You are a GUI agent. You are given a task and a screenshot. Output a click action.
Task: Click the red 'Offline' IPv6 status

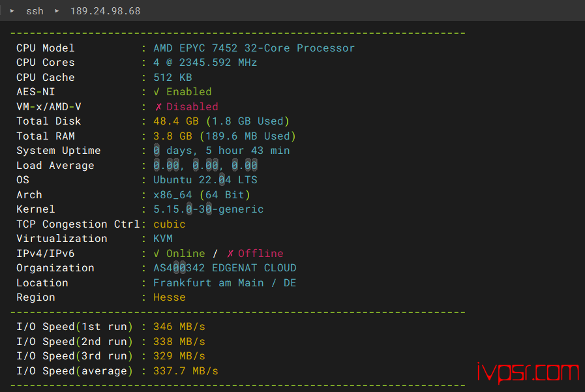(x=260, y=254)
